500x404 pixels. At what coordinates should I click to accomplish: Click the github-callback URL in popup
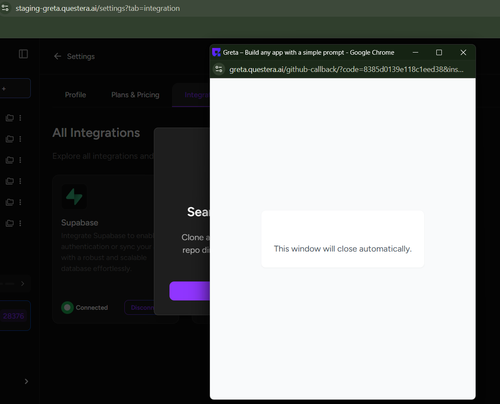[346, 69]
